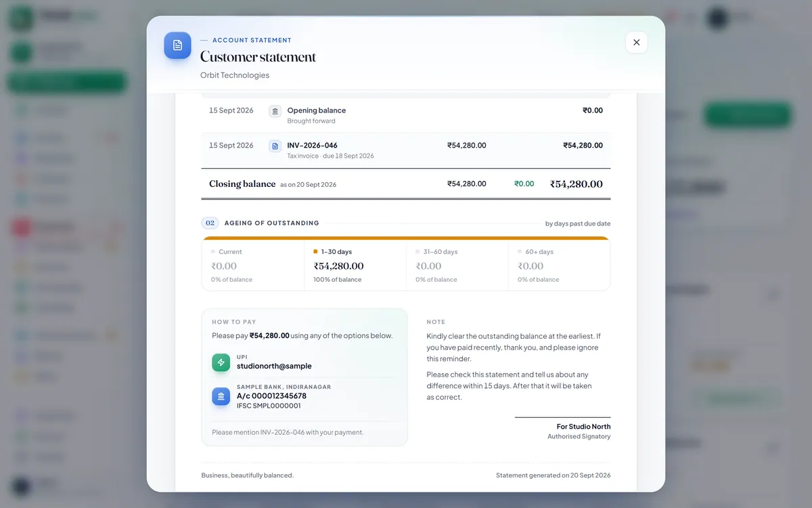Click the "HOW TO PAY" heading
The height and width of the screenshot is (508, 812).
click(234, 322)
